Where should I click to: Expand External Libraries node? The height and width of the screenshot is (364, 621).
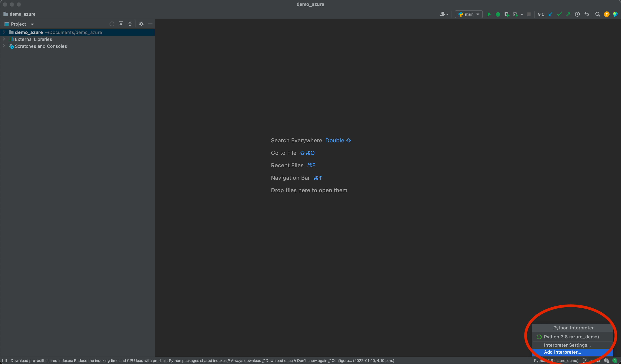click(4, 39)
